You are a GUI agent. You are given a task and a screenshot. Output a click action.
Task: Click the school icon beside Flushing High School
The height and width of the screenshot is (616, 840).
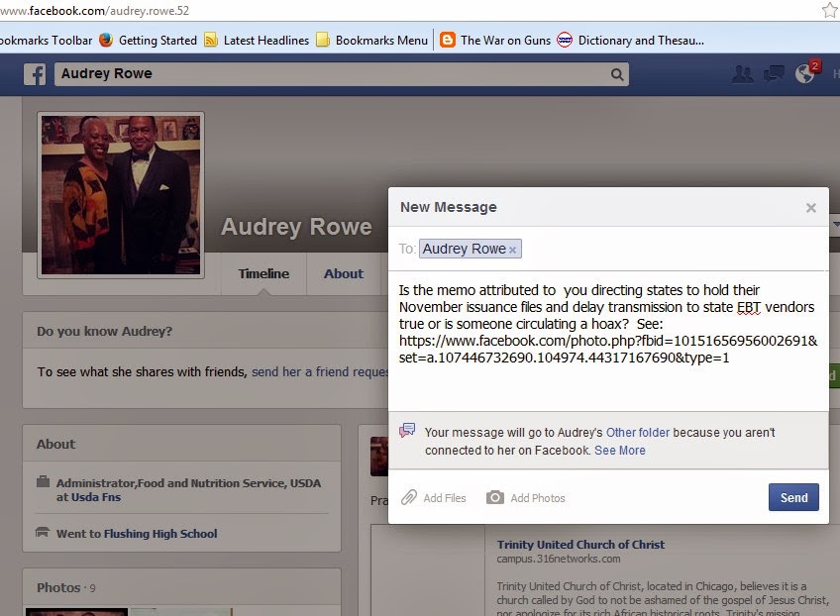[43, 532]
